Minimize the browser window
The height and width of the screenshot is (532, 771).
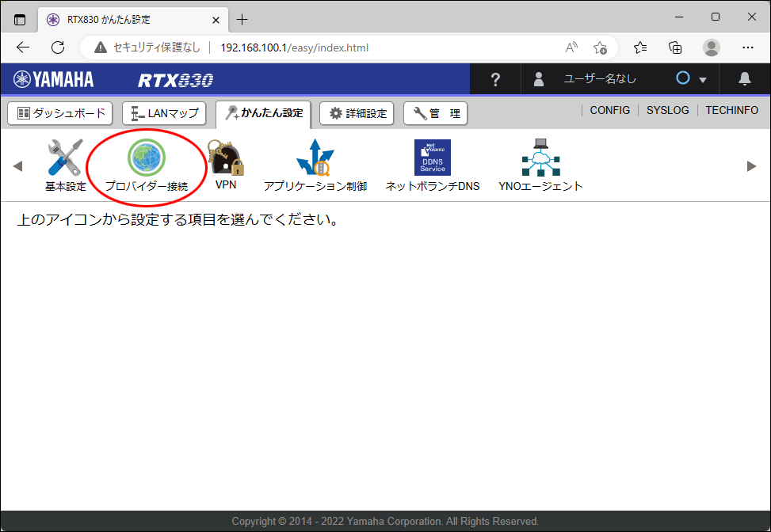[x=680, y=17]
